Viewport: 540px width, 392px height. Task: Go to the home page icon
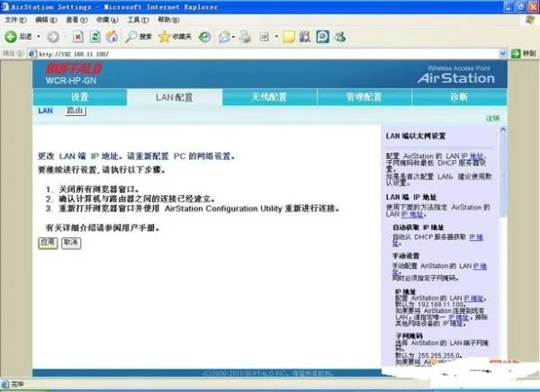[x=112, y=37]
